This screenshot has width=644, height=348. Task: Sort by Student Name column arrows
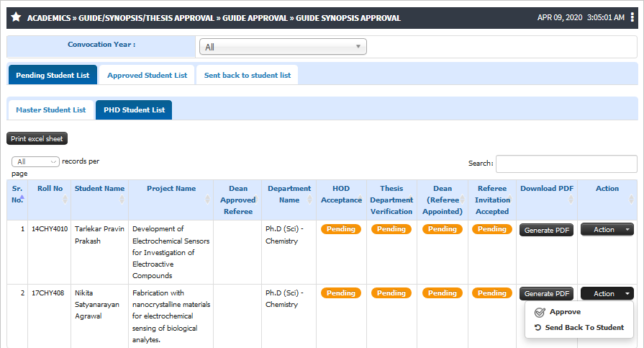tap(122, 200)
